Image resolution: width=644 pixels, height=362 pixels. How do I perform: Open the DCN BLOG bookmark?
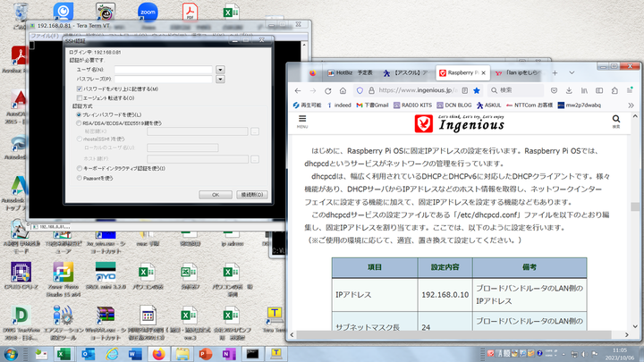pyautogui.click(x=453, y=105)
